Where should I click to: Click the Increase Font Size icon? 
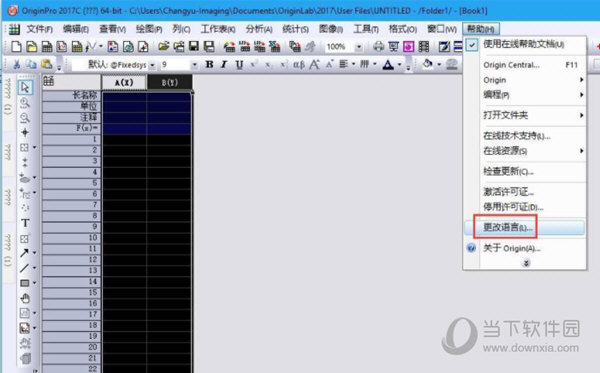[x=314, y=65]
